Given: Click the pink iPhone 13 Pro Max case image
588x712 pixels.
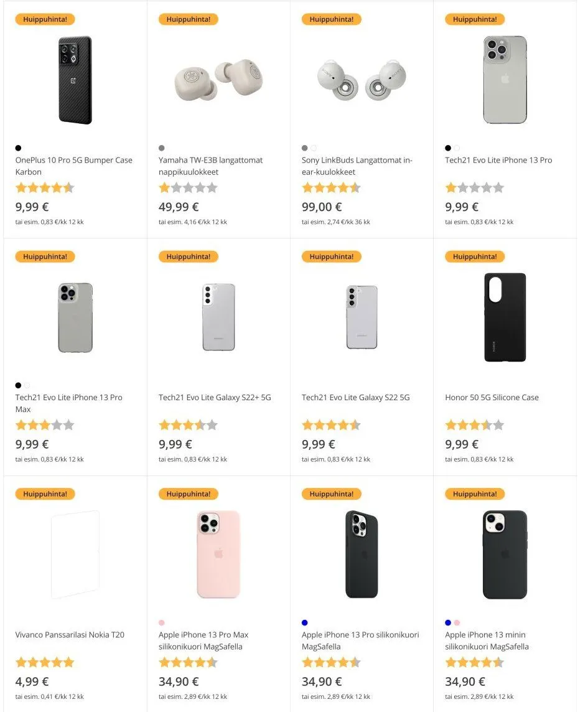Looking at the screenshot, I should pyautogui.click(x=218, y=554).
